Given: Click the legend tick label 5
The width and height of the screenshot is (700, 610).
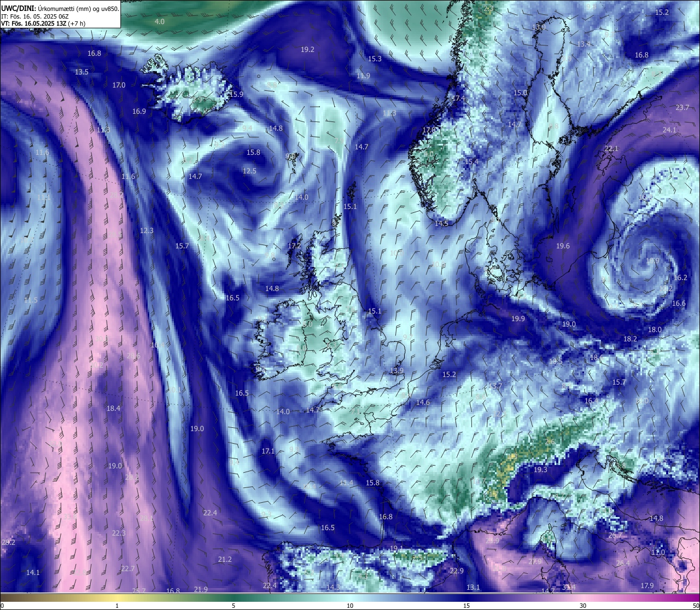Looking at the screenshot, I should coord(234,605).
